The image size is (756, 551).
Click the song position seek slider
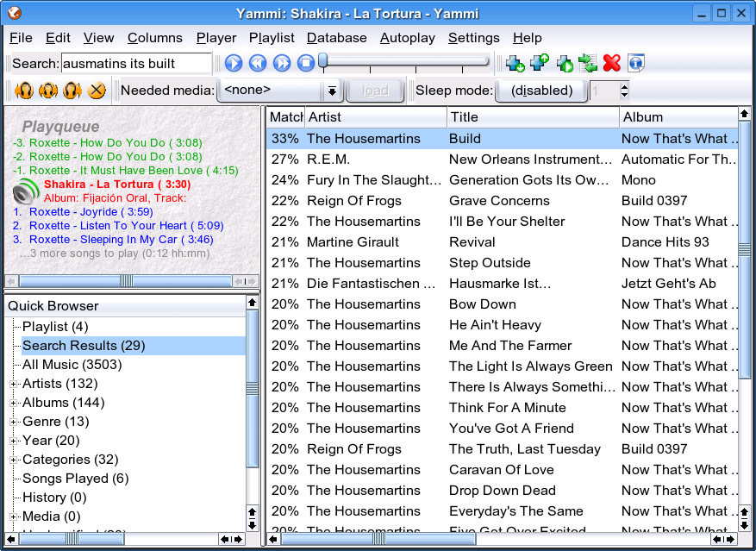click(x=405, y=62)
